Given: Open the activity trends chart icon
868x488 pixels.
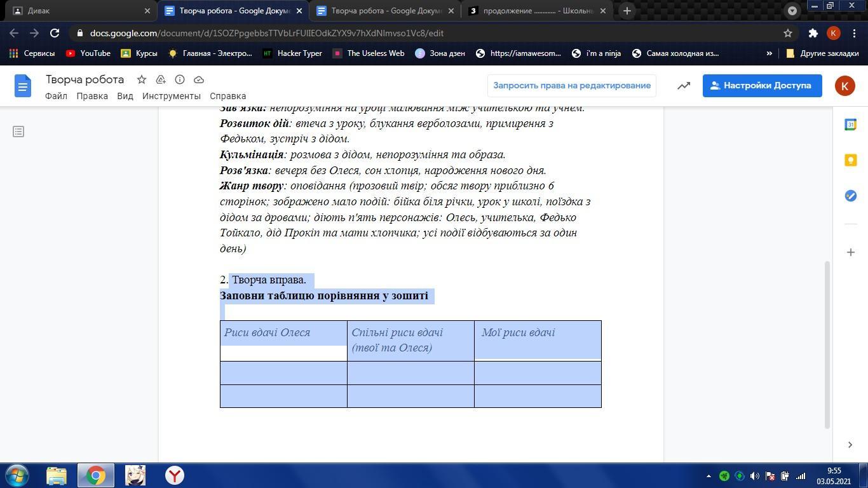Looking at the screenshot, I should coord(684,85).
